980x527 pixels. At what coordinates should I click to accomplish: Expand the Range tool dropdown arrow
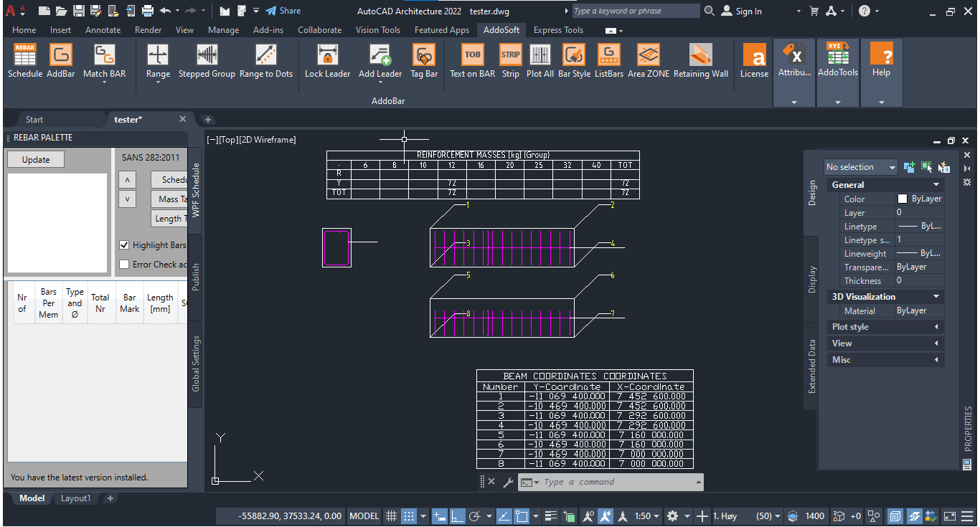point(158,82)
